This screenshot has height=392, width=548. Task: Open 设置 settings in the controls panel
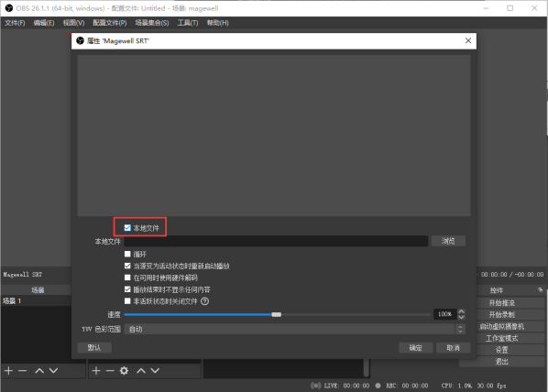502,350
